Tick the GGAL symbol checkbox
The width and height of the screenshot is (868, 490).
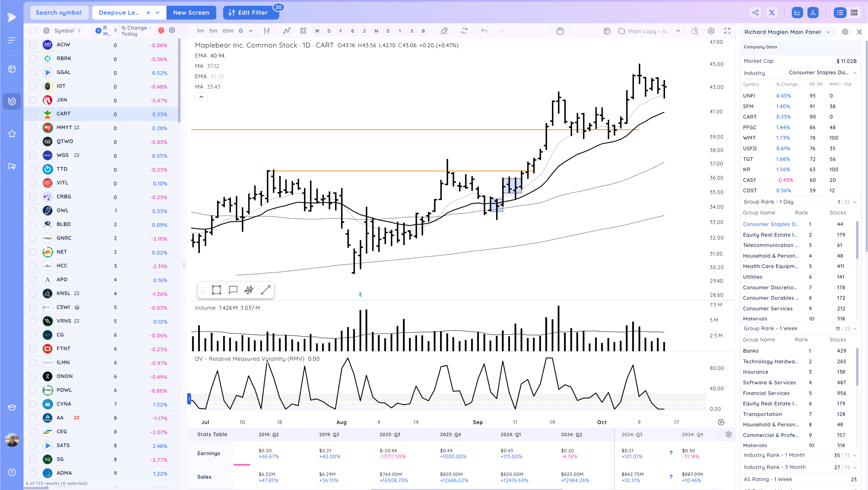click(33, 73)
